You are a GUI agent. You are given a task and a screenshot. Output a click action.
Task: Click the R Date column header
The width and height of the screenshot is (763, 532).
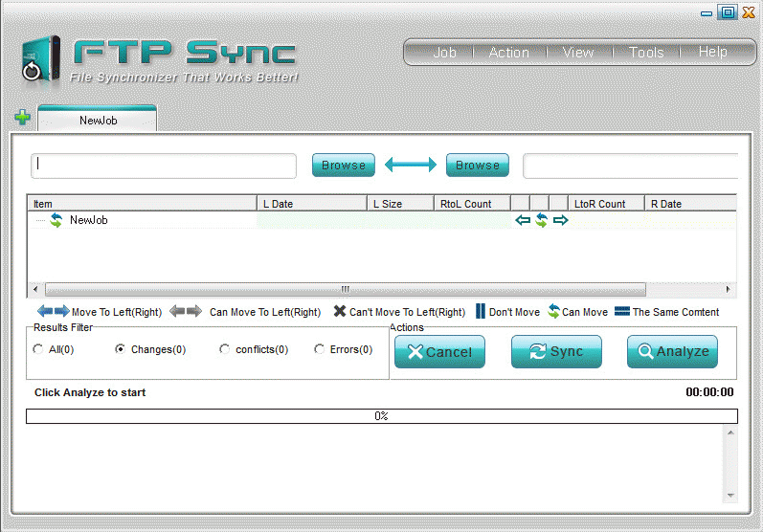click(x=690, y=204)
